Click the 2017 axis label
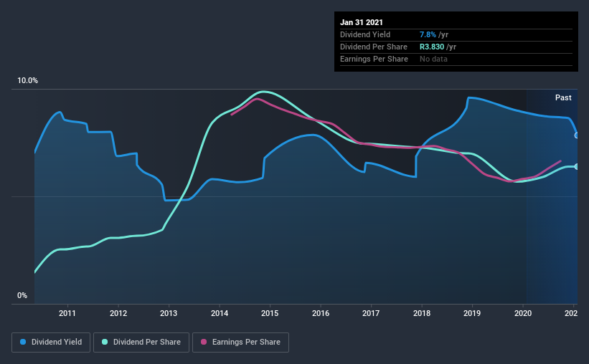Screen dimensions: 589x364 371,313
